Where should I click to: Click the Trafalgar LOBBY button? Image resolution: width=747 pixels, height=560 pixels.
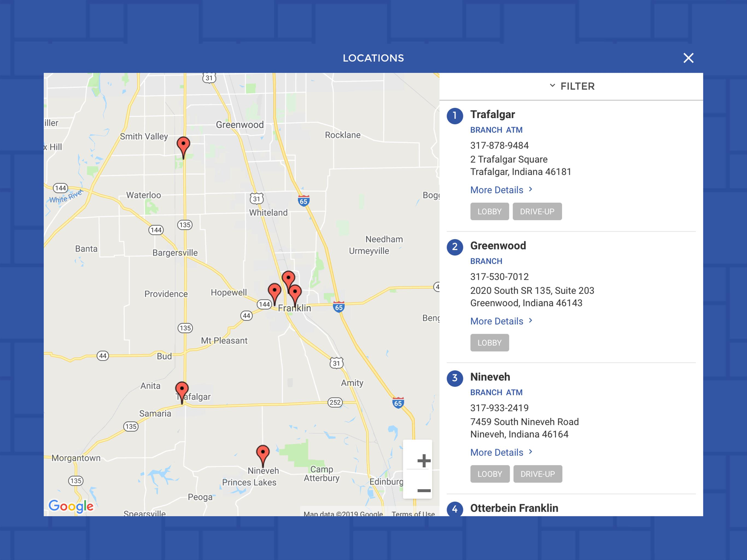click(x=489, y=211)
